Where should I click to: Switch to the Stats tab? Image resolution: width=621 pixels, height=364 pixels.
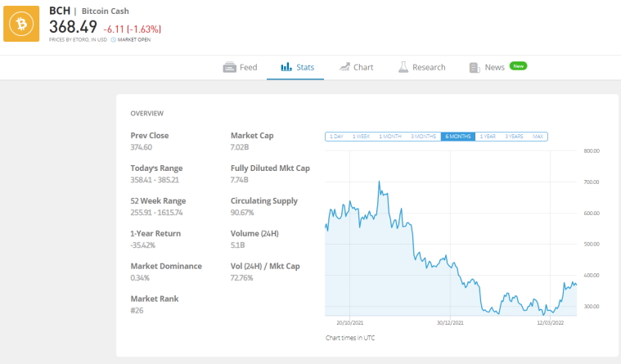point(295,67)
